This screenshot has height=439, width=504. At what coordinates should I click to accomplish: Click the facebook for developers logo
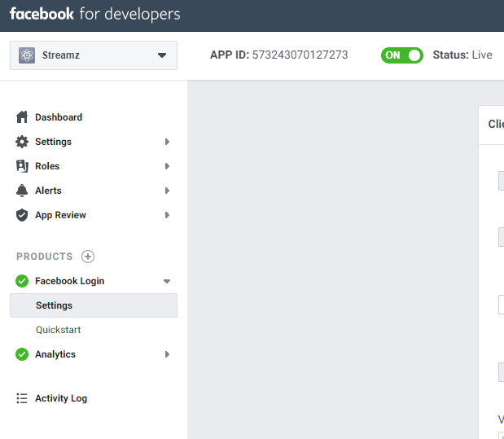[95, 15]
